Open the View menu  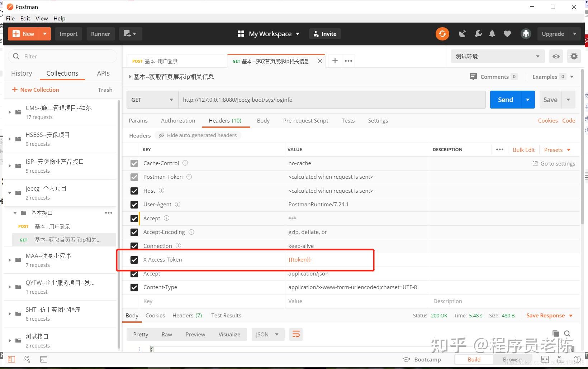click(x=42, y=18)
